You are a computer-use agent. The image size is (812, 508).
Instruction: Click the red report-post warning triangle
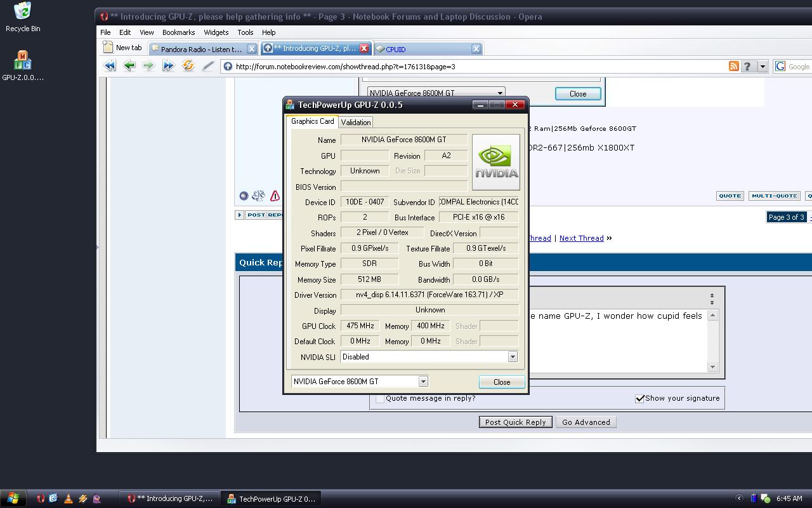click(x=275, y=196)
